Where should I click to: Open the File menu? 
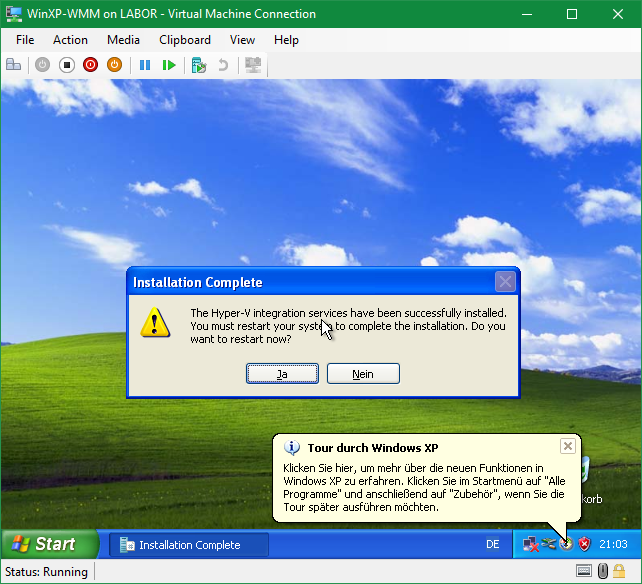click(25, 40)
